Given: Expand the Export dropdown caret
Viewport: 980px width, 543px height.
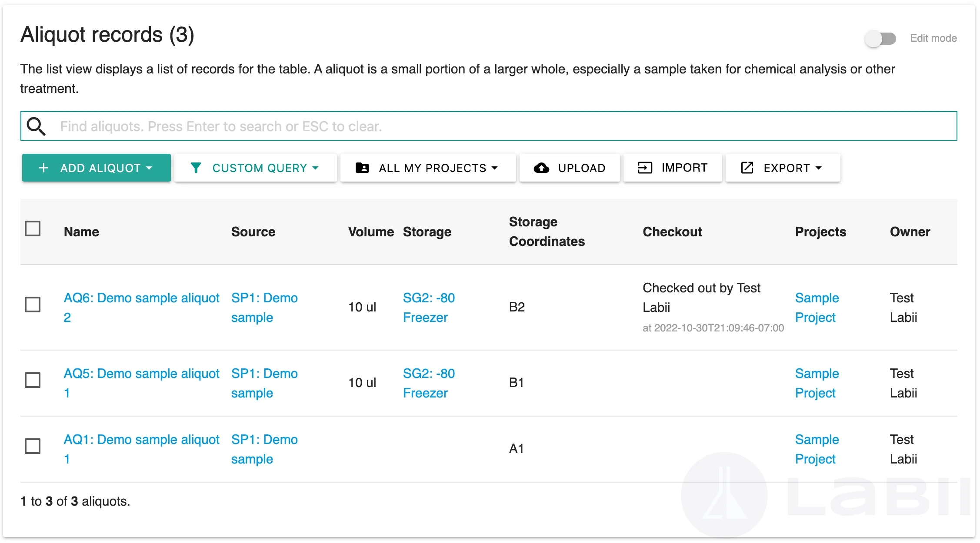Looking at the screenshot, I should pyautogui.click(x=819, y=168).
